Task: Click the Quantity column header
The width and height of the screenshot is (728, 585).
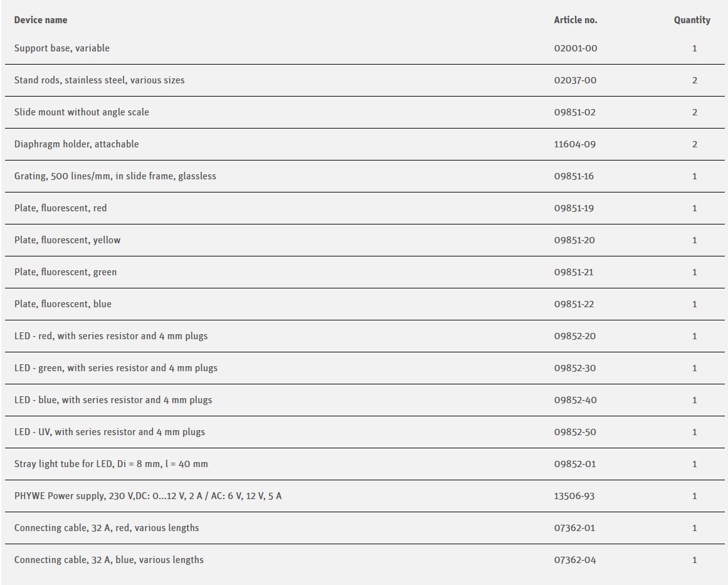Action: click(x=692, y=20)
